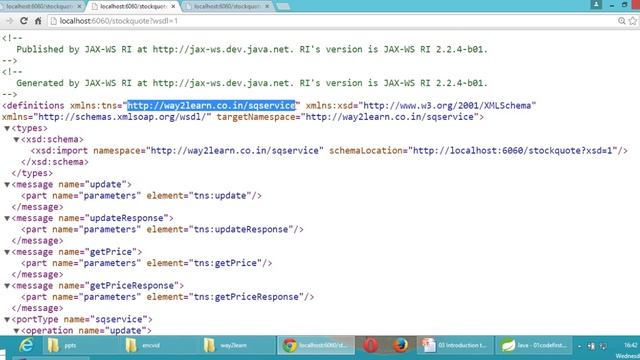The height and width of the screenshot is (360, 640).
Task: Click the closing </types> tag
Action: click(x=32, y=173)
